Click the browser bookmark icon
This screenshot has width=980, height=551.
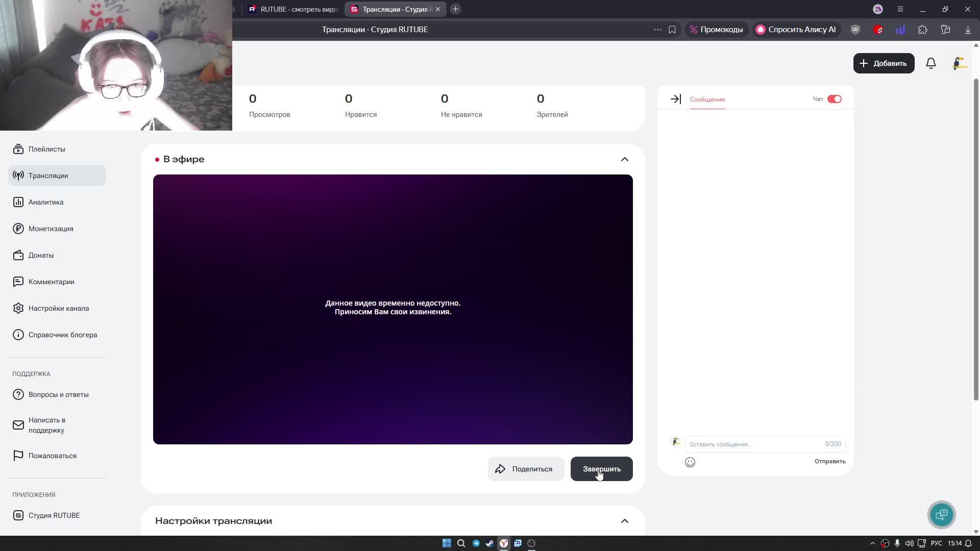672,30
